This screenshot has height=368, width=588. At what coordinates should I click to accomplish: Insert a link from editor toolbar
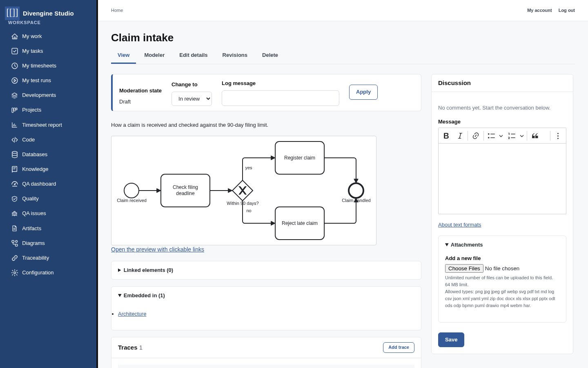[x=476, y=136]
